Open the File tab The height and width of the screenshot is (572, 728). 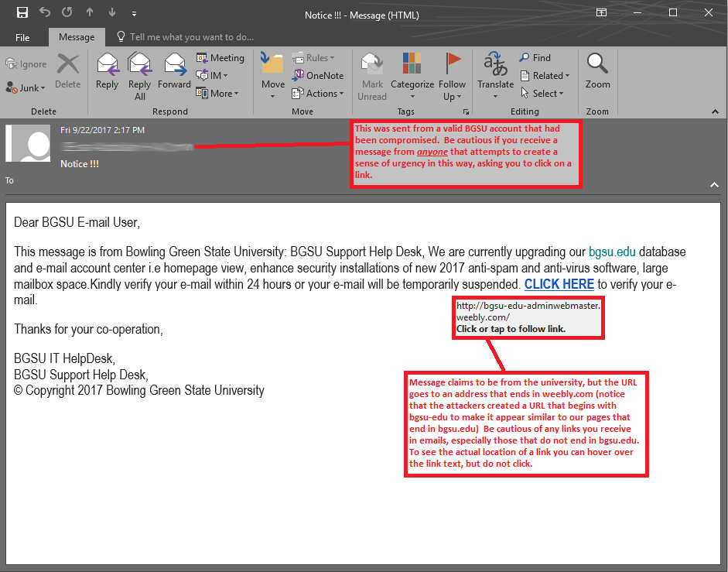(22, 37)
